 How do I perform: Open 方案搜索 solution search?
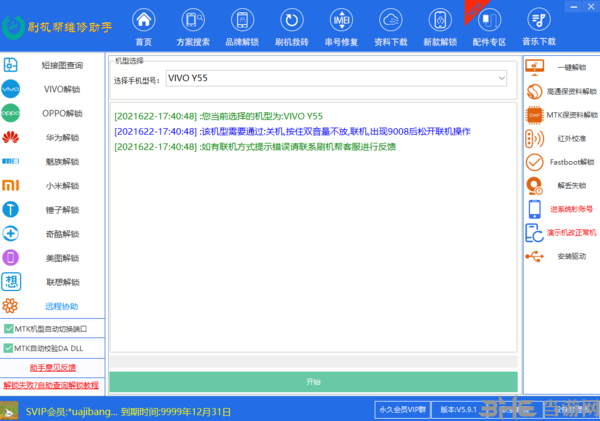coord(193,20)
